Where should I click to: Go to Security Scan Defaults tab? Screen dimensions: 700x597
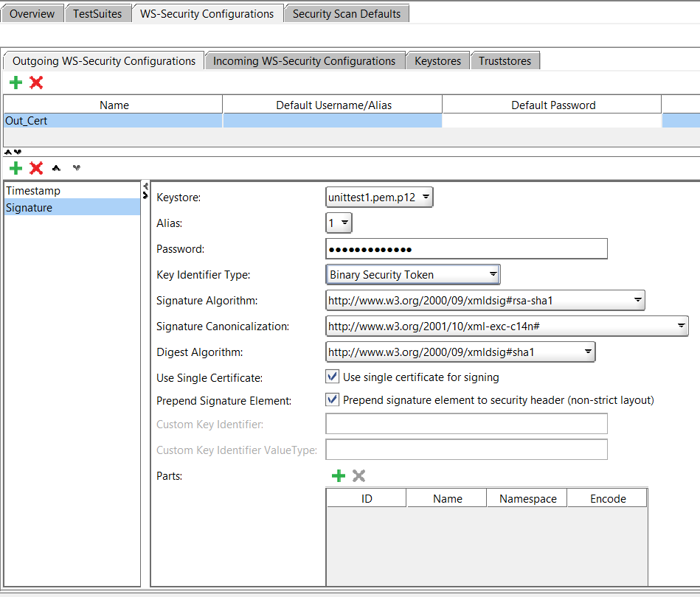tap(346, 14)
